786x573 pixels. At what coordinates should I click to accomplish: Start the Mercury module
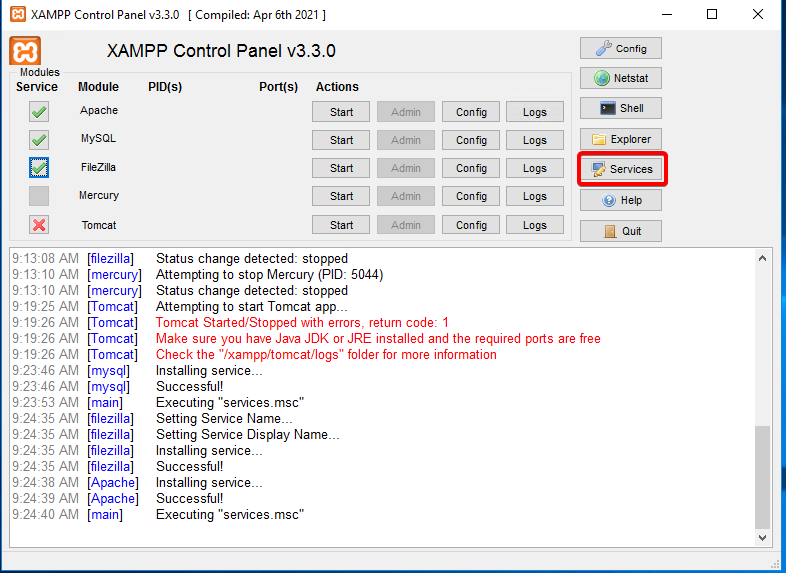coord(341,196)
